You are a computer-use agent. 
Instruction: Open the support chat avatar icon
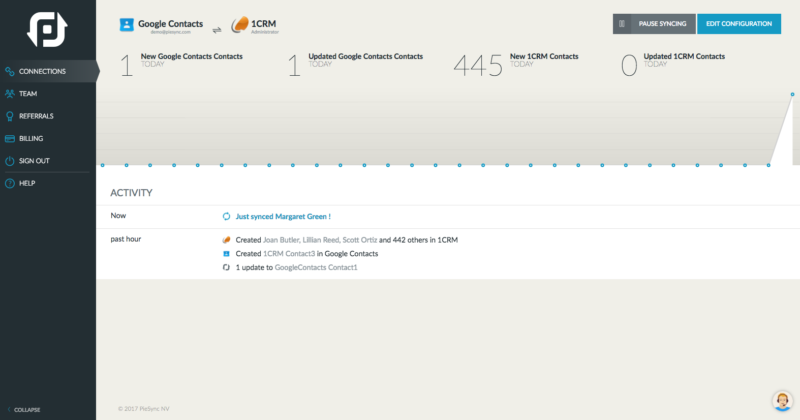(x=783, y=401)
